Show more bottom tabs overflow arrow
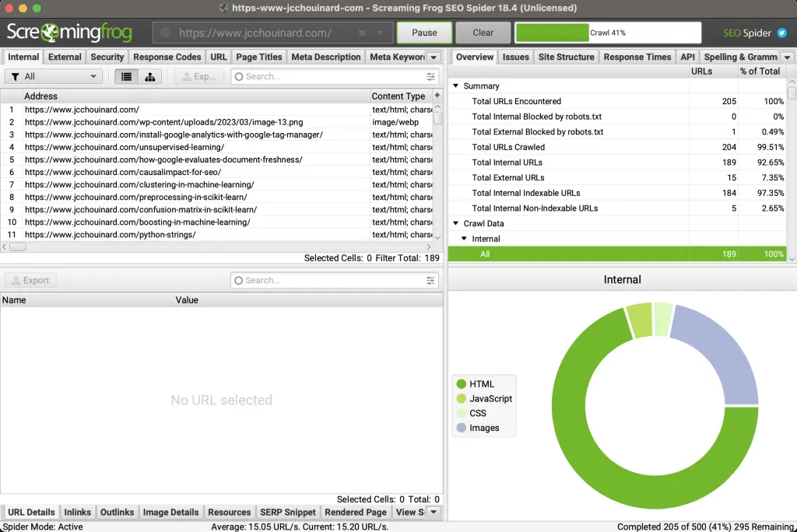Viewport: 797px width, 532px height. point(434,513)
